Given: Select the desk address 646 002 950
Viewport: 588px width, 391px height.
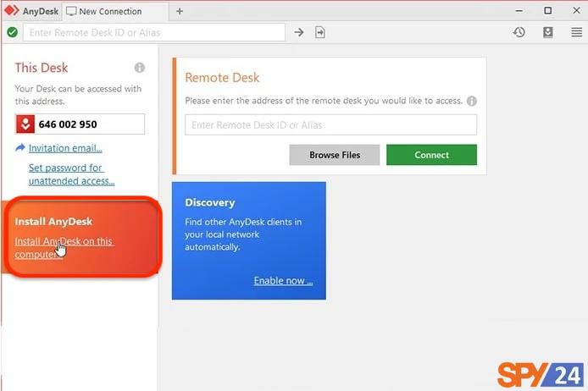Looking at the screenshot, I should 68,124.
